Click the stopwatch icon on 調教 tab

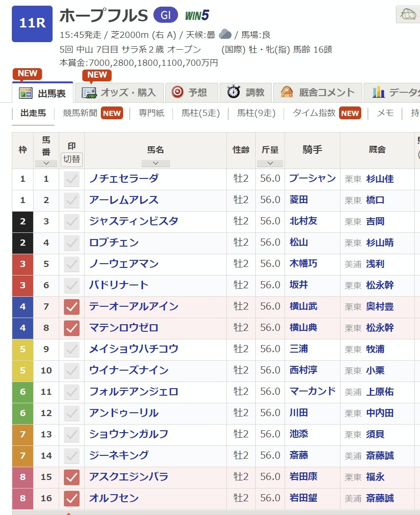[x=233, y=92]
